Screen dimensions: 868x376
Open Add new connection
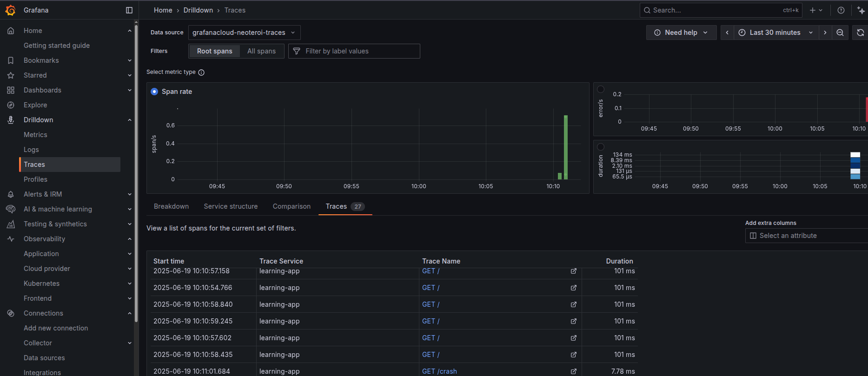(56, 328)
